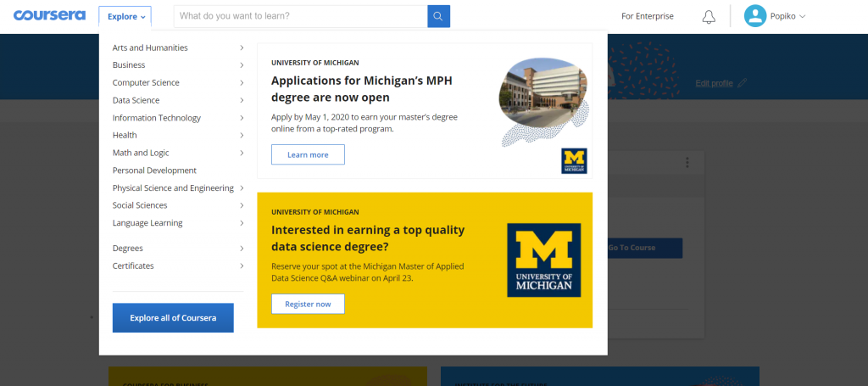Click the pencil icon beside Edit profile
The width and height of the screenshot is (868, 386).
pos(742,83)
